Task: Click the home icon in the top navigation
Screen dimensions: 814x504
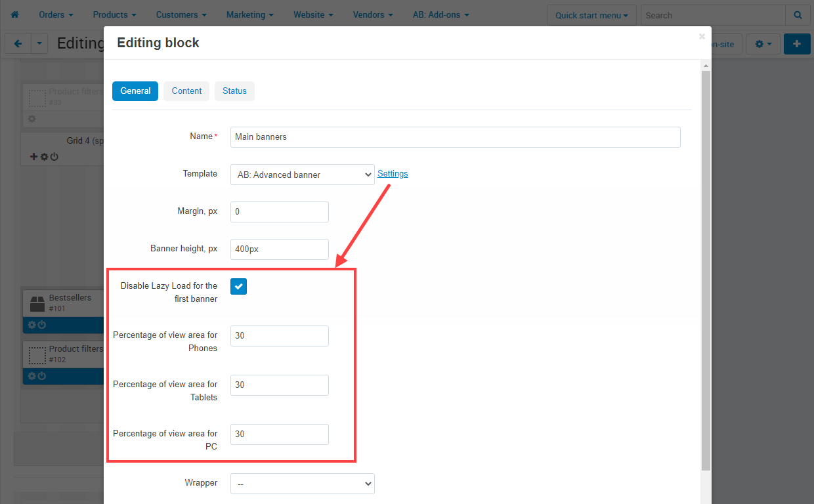Action: (x=14, y=14)
